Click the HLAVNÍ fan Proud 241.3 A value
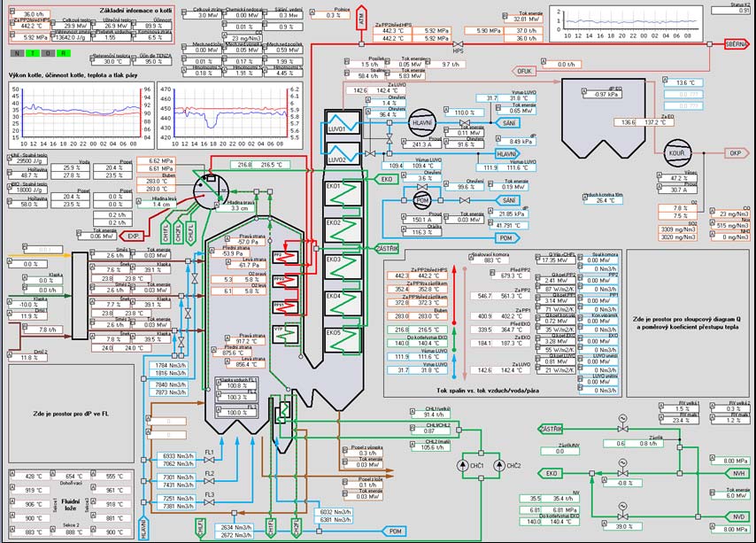Image resolution: width=756 pixels, height=543 pixels. coord(424,144)
